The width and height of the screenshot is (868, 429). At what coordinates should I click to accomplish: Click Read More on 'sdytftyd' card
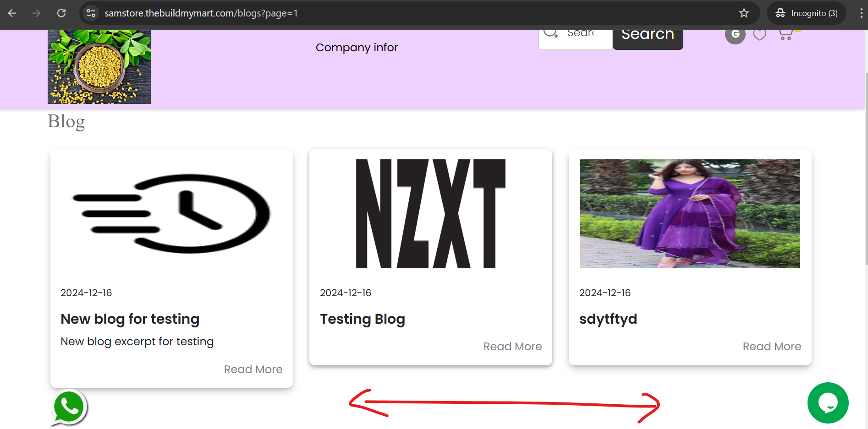click(x=772, y=347)
